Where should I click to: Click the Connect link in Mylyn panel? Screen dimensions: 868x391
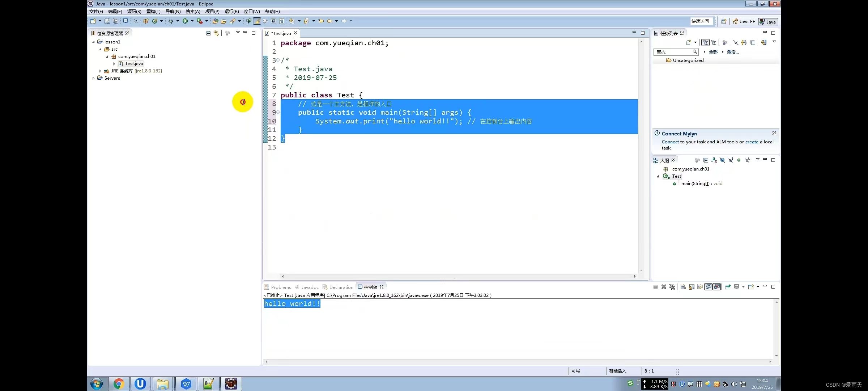pos(670,142)
